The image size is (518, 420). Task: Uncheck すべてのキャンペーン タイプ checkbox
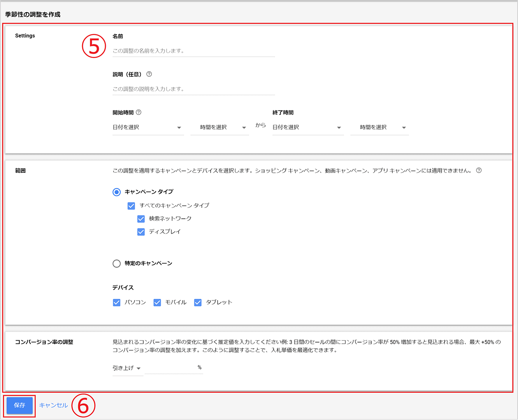[x=132, y=206]
